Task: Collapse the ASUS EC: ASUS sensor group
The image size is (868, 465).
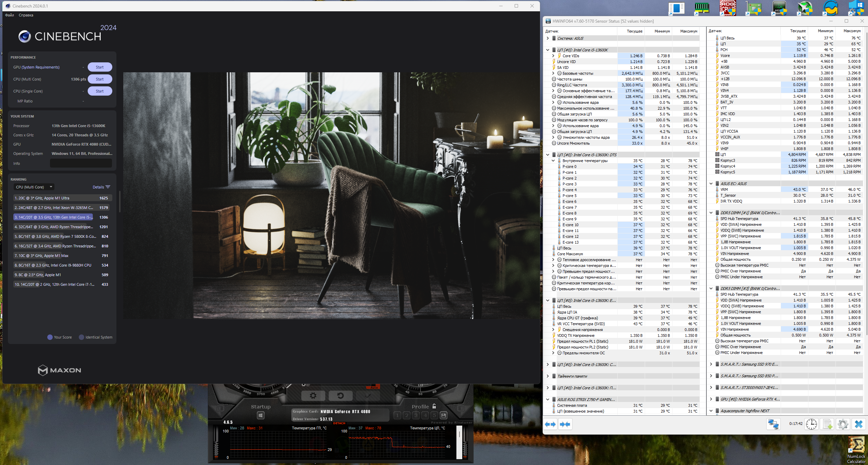Action: point(711,184)
